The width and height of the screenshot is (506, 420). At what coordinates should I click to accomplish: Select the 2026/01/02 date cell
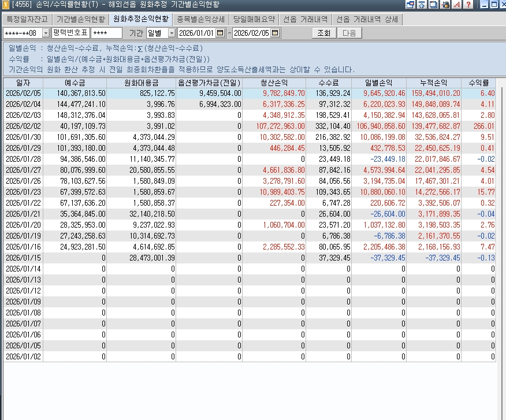[x=23, y=356]
